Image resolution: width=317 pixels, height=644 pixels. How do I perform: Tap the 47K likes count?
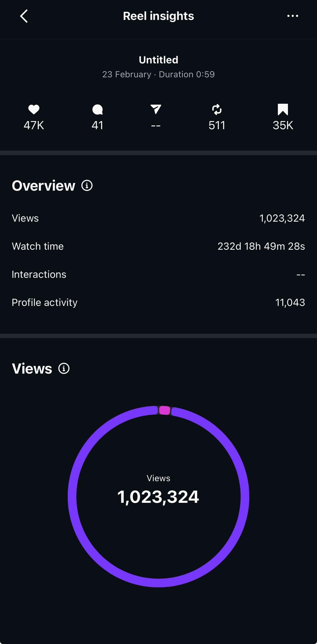[x=34, y=125]
